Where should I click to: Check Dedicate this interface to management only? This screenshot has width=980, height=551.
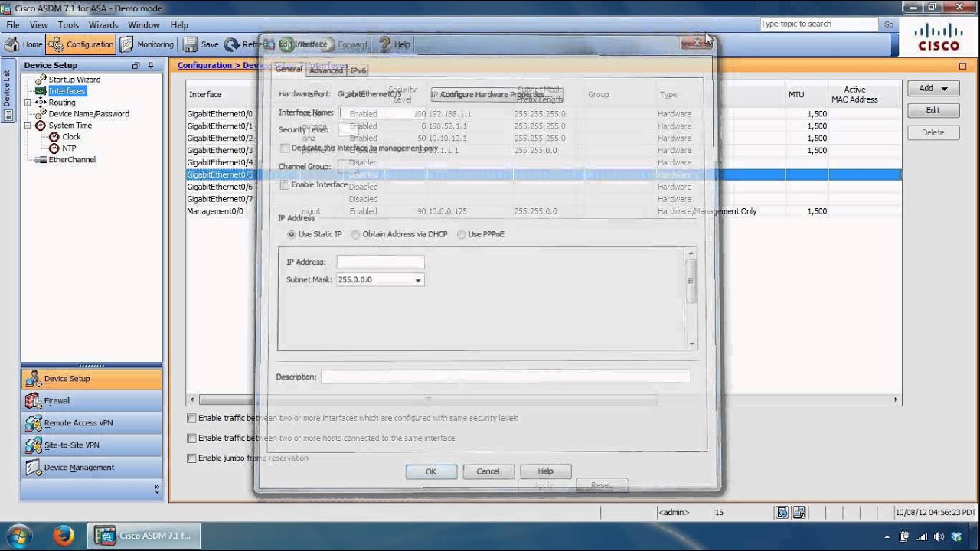(285, 148)
